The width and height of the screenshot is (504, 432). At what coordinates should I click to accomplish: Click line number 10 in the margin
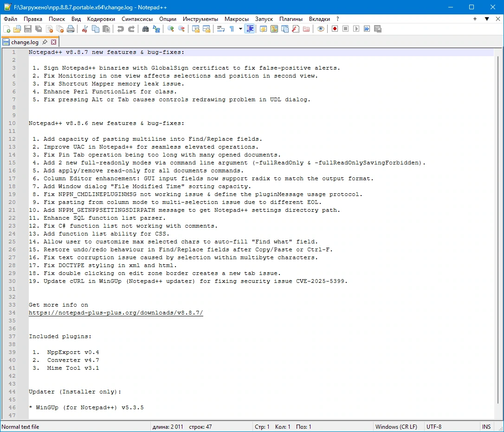(12, 123)
